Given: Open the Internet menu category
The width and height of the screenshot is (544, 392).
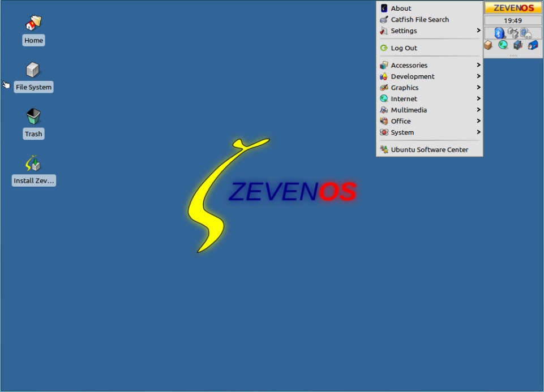Looking at the screenshot, I should [430, 99].
